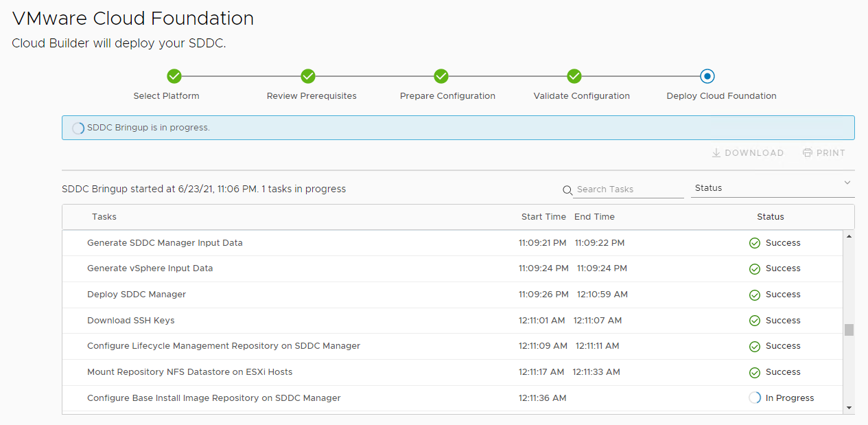Image resolution: width=868 pixels, height=425 pixels.
Task: Click the Deploy Cloud Foundation step circle
Action: [707, 76]
